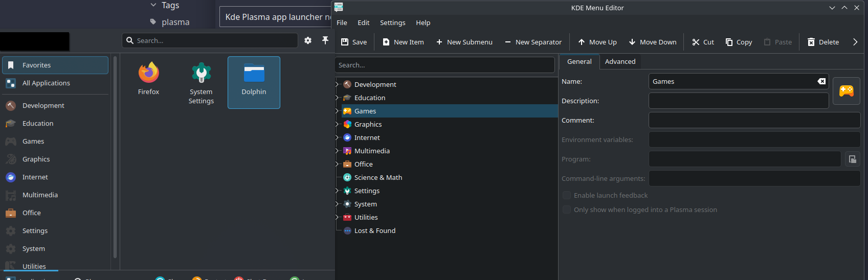This screenshot has width=868, height=280.
Task: Select Office icon in menu tree
Action: click(x=347, y=164)
